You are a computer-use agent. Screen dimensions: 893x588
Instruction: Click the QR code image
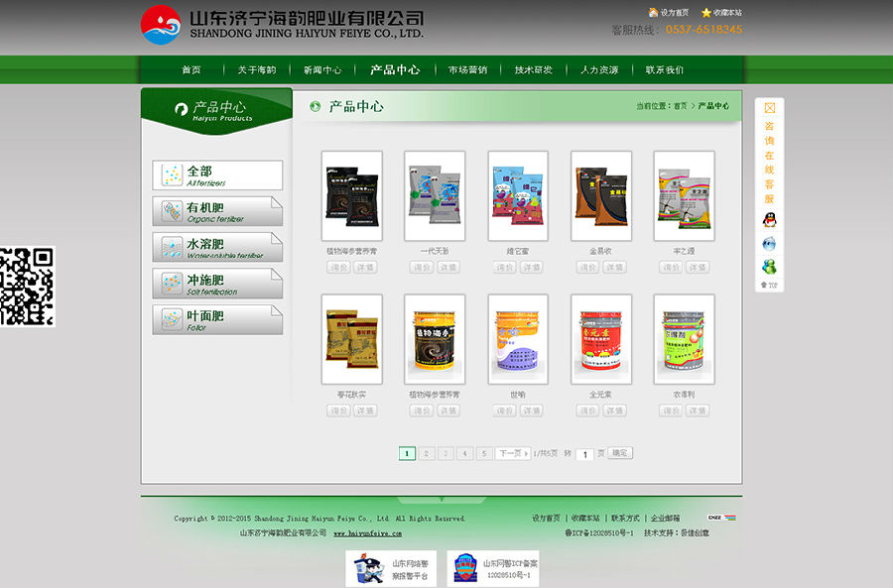pyautogui.click(x=28, y=287)
